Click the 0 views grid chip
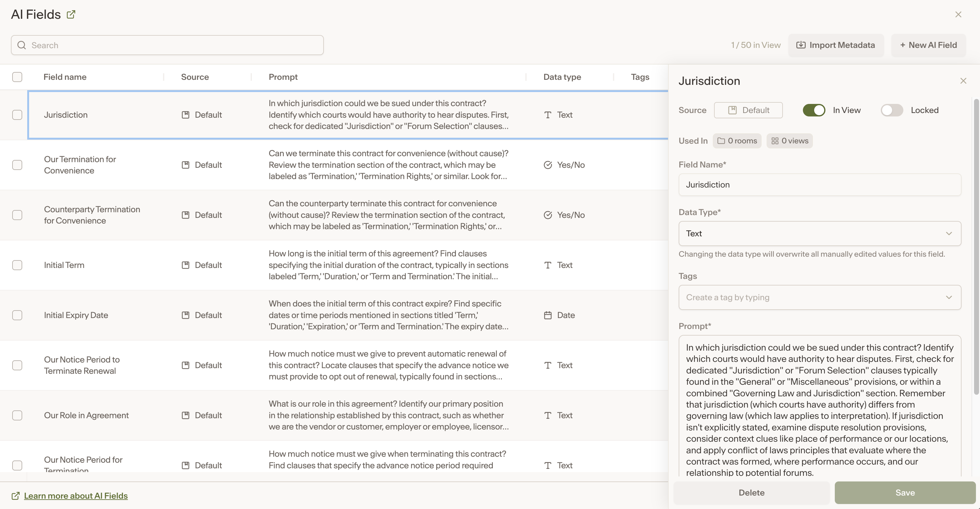 coord(789,141)
